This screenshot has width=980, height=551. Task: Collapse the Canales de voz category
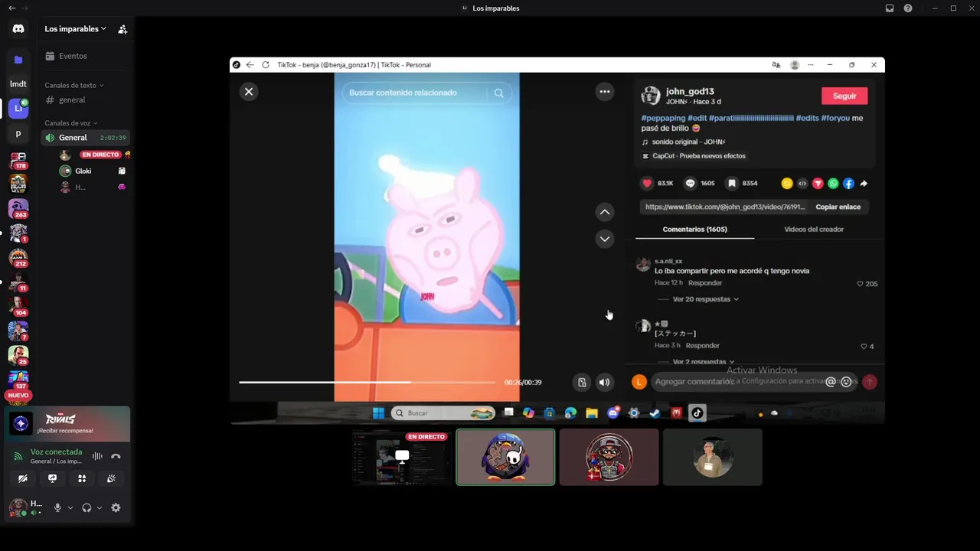70,123
